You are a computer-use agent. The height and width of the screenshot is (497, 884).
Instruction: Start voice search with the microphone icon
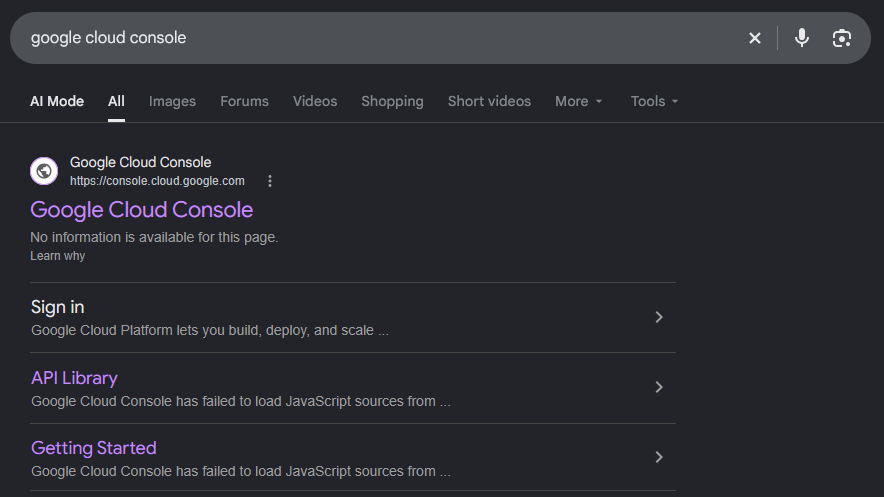[x=802, y=38]
